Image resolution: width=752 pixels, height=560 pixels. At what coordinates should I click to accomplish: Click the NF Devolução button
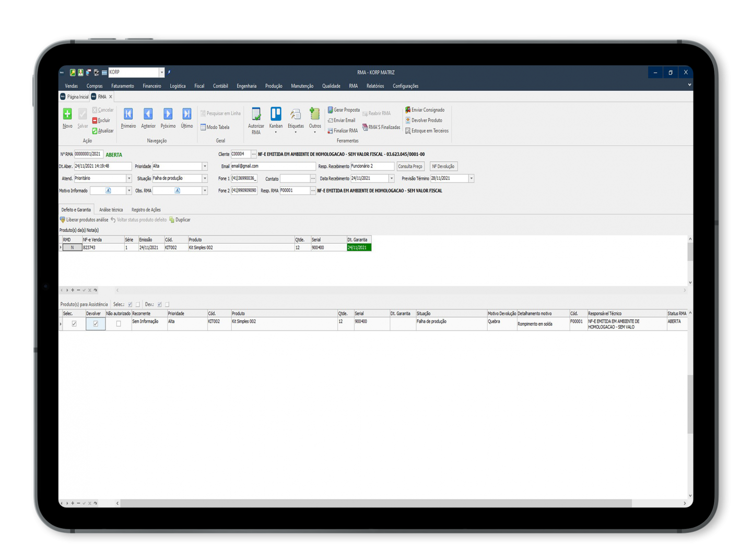[x=443, y=166]
